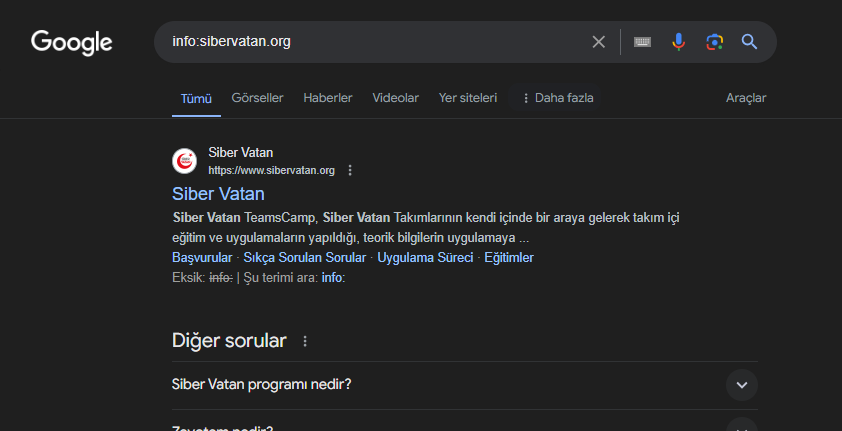Click into the search input field
The height and width of the screenshot is (431, 842).
click(380, 42)
